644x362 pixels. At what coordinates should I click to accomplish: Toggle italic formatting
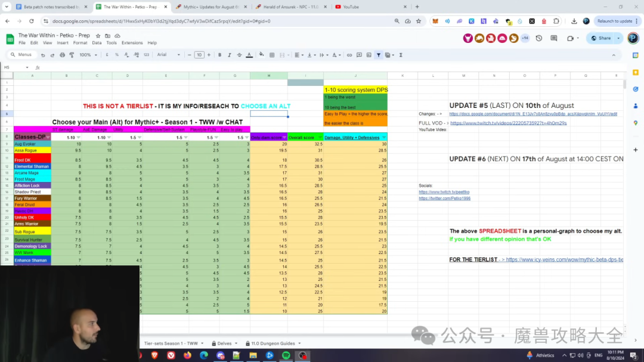tap(230, 55)
